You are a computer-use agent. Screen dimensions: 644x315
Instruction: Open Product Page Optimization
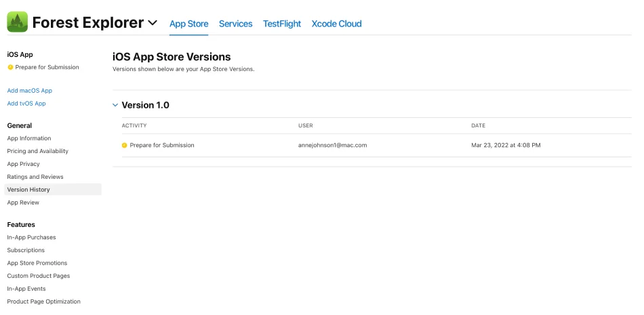[x=44, y=301]
